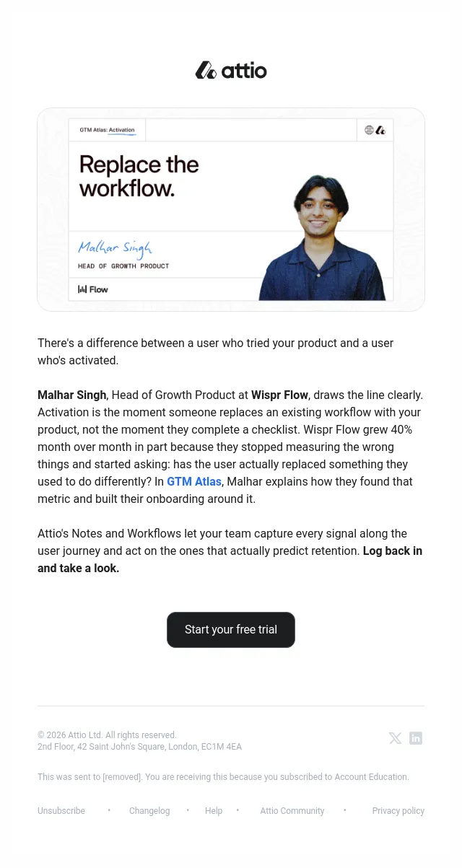The width and height of the screenshot is (462, 868).
Task: Click the bold Wispr Flow text
Action: click(x=279, y=395)
